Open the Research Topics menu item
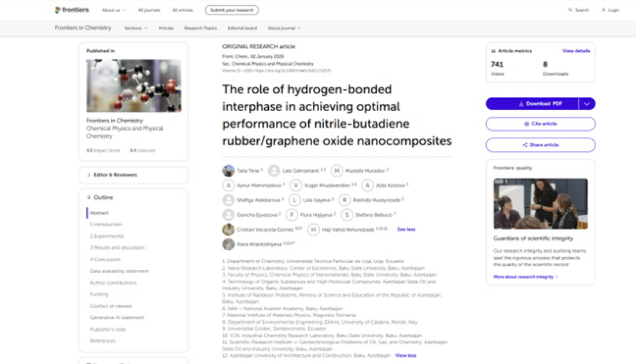 click(200, 28)
